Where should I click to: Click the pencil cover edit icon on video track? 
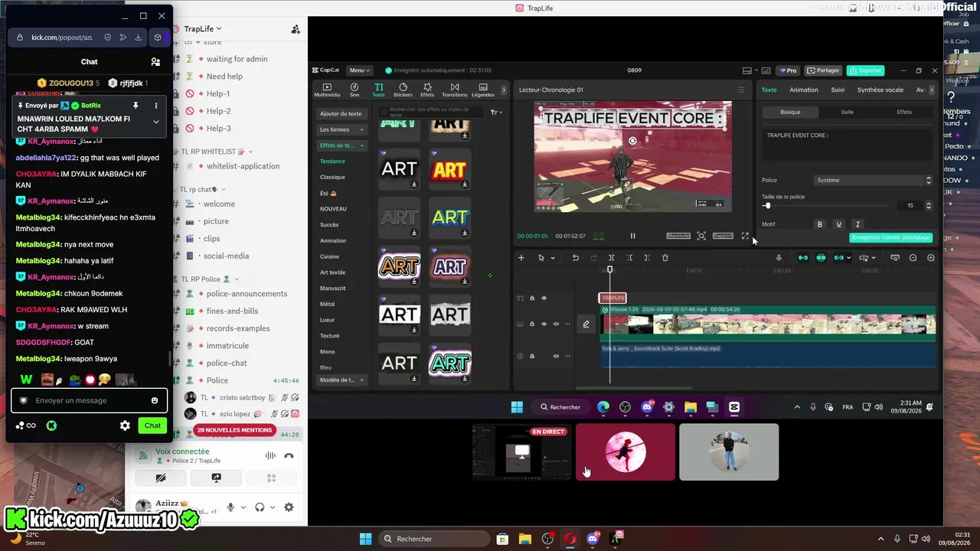click(x=586, y=324)
